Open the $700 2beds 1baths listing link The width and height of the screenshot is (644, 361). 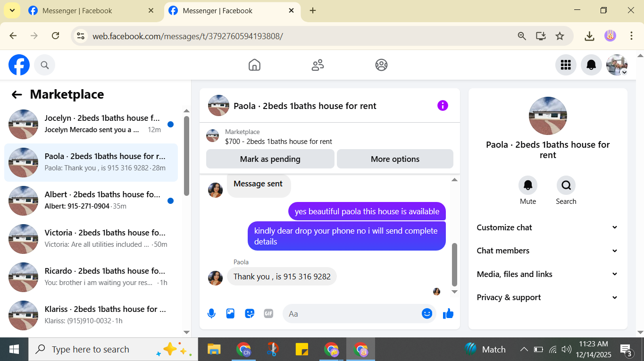click(x=278, y=142)
